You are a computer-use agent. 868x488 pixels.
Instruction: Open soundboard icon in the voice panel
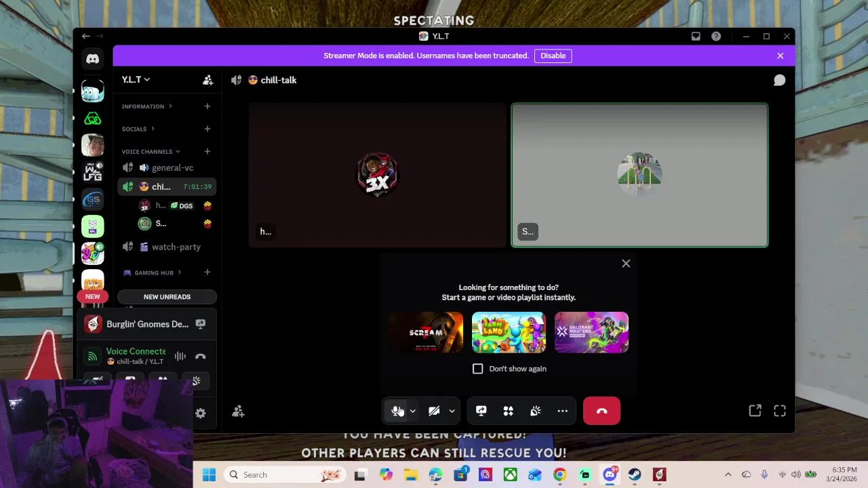(196, 381)
